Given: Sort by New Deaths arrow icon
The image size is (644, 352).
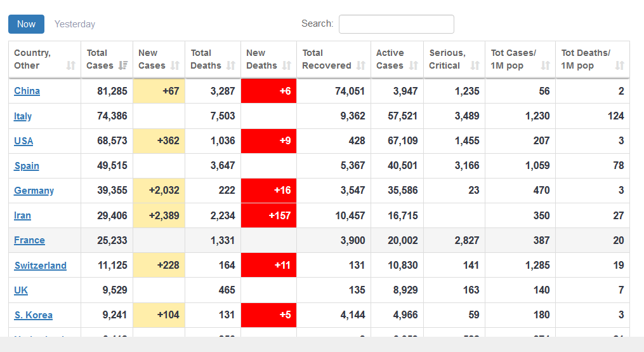Looking at the screenshot, I should pos(287,65).
